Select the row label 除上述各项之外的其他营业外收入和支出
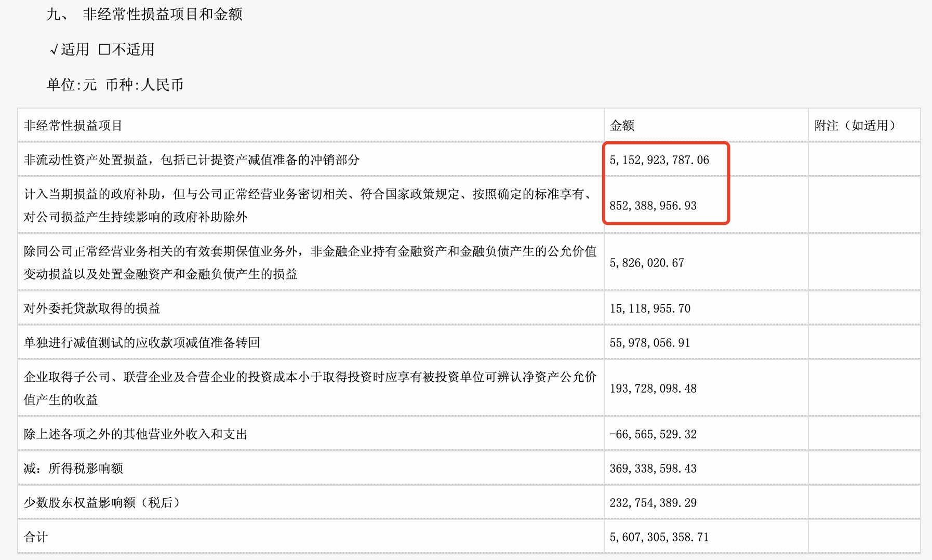This screenshot has width=932, height=560. pos(136,434)
